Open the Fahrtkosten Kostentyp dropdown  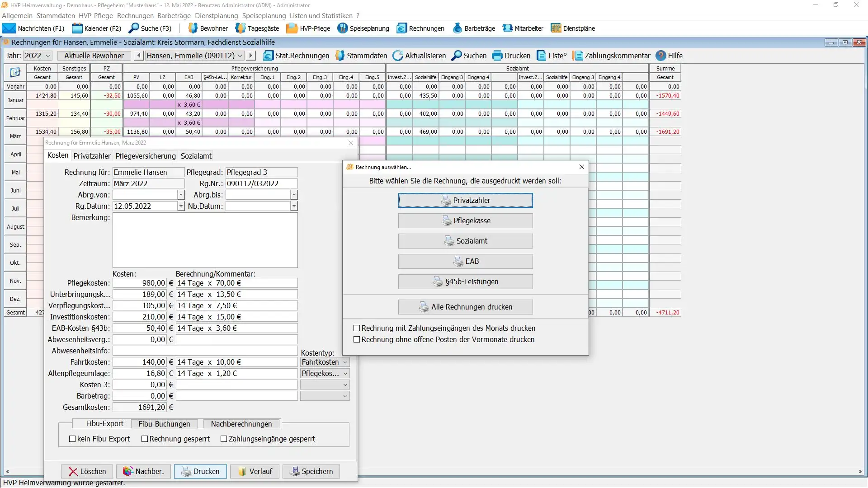click(x=345, y=362)
